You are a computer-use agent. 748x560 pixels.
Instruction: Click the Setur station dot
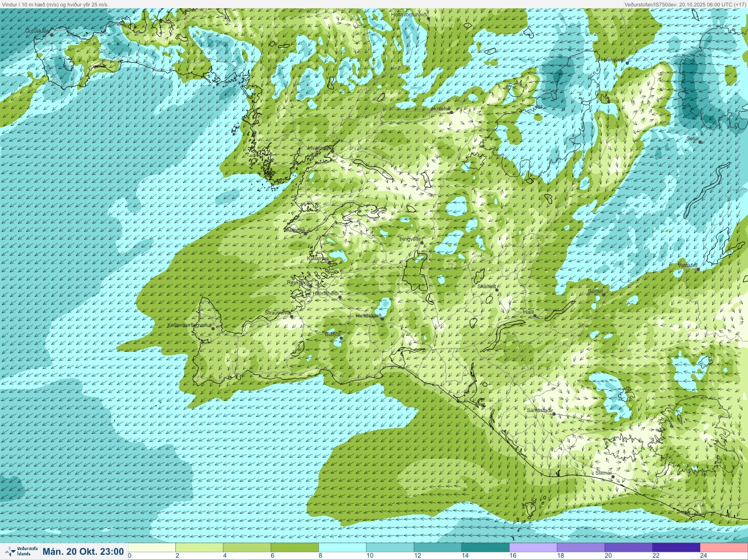pos(701,141)
